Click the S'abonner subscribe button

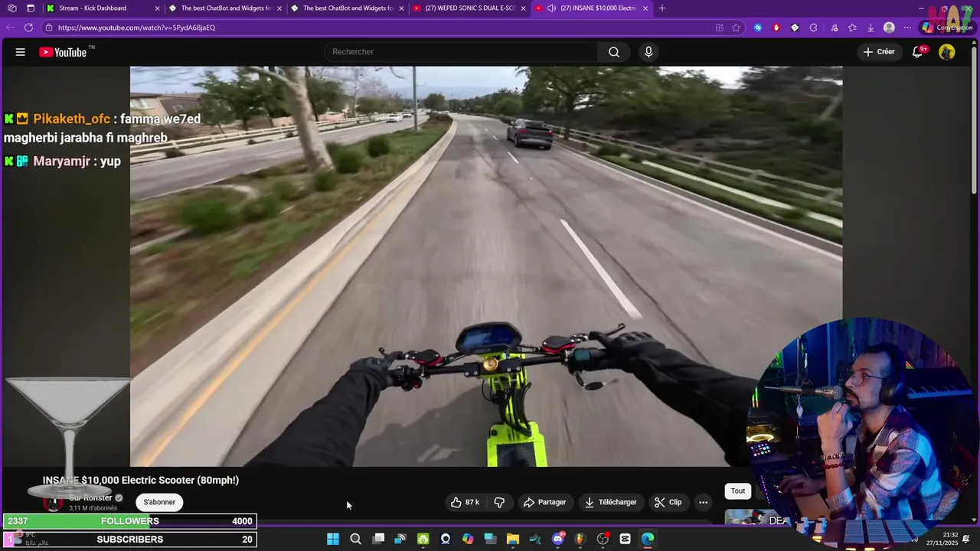159,502
